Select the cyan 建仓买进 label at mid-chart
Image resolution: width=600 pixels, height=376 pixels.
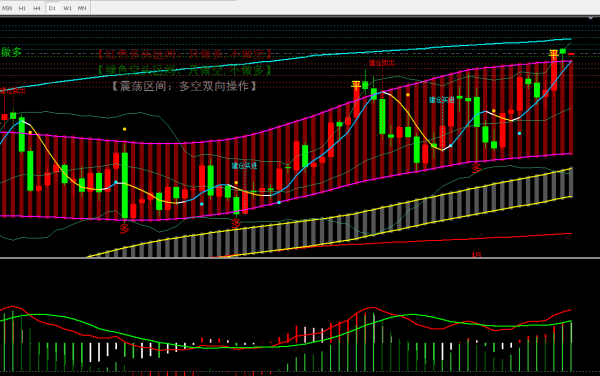(244, 166)
